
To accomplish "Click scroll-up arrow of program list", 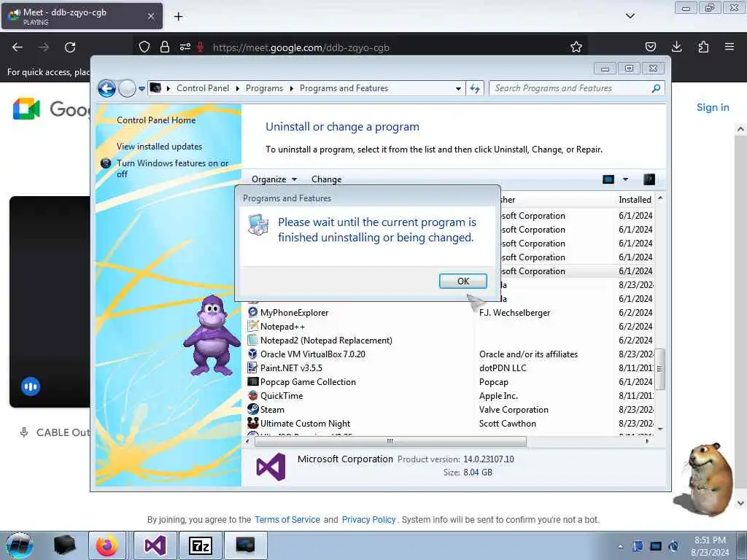I will pyautogui.click(x=660, y=197).
